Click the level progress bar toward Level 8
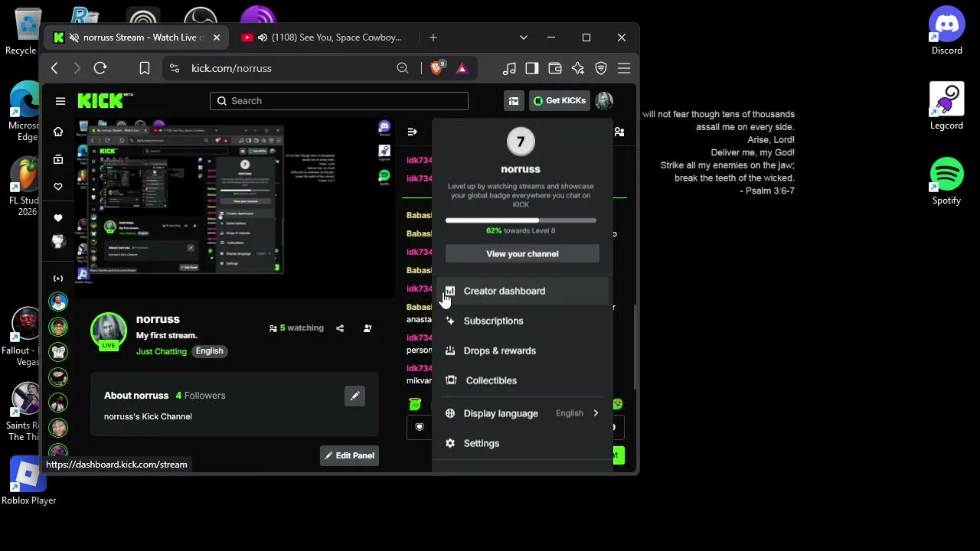The height and width of the screenshot is (551, 980). [x=521, y=220]
